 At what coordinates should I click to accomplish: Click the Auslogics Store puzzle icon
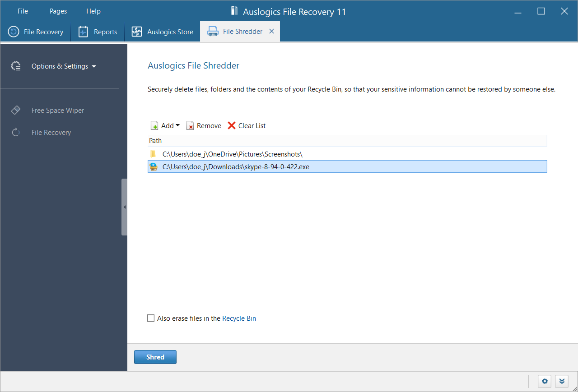[x=136, y=32]
